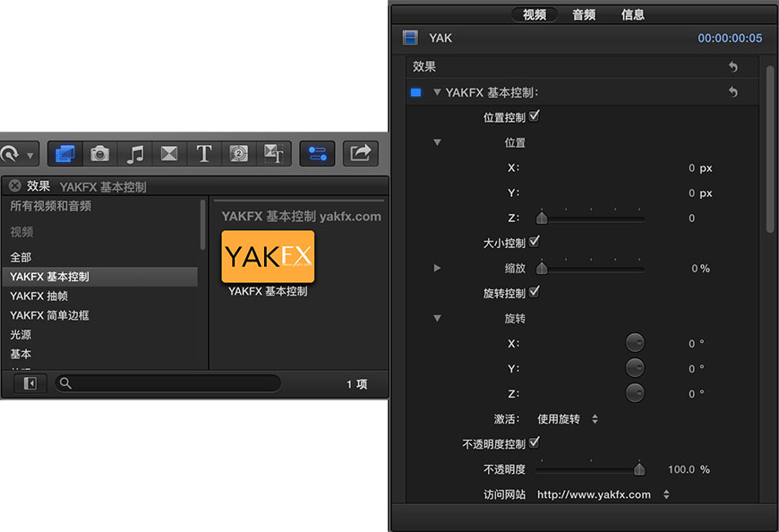The height and width of the screenshot is (532, 779).
Task: Reset all effects with 效果 reset arrow
Action: 733,66
